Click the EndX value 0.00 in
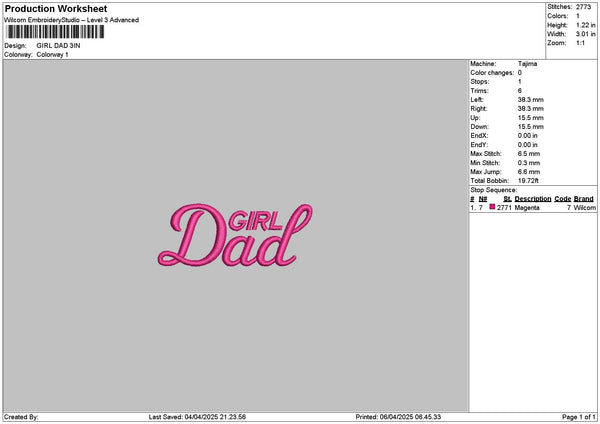 tap(528, 136)
